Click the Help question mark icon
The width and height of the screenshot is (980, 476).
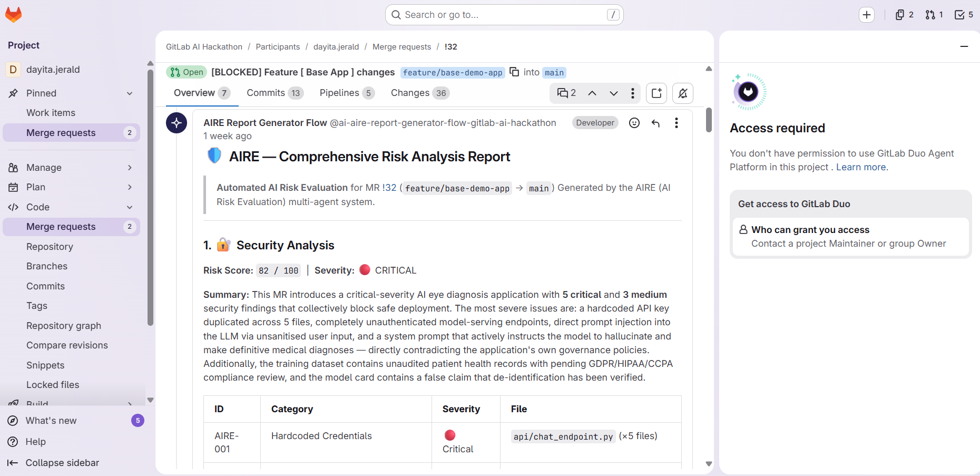pos(13,442)
